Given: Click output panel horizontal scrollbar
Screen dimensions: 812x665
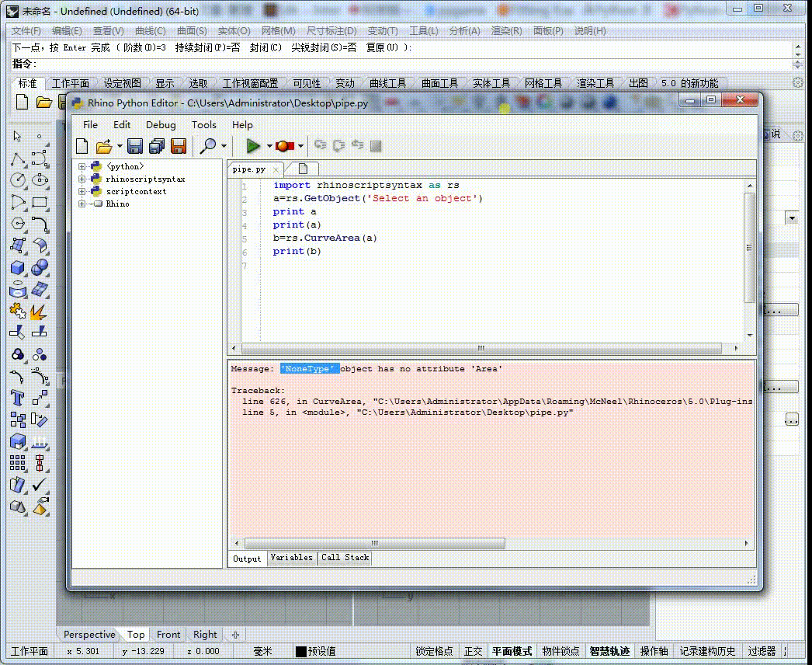Looking at the screenshot, I should [374, 543].
